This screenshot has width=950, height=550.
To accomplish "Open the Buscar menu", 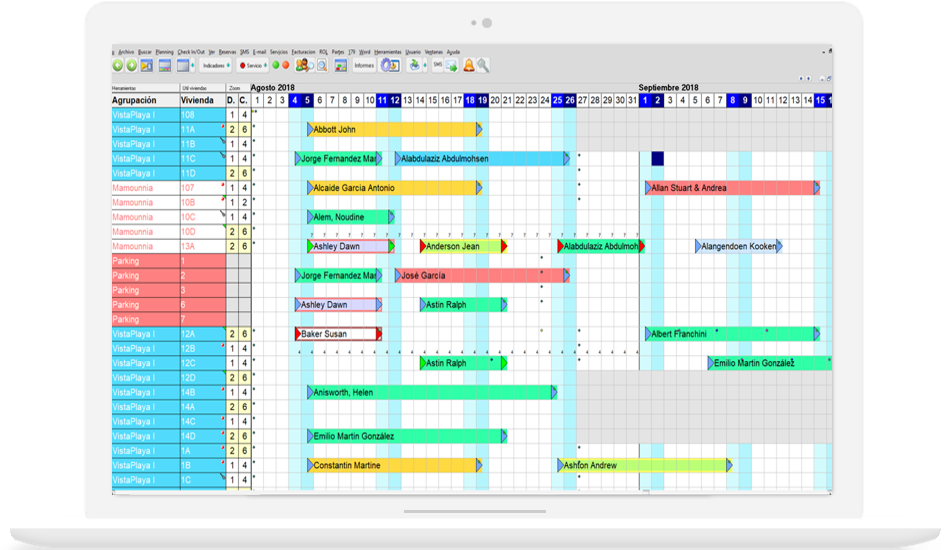I will 145,52.
